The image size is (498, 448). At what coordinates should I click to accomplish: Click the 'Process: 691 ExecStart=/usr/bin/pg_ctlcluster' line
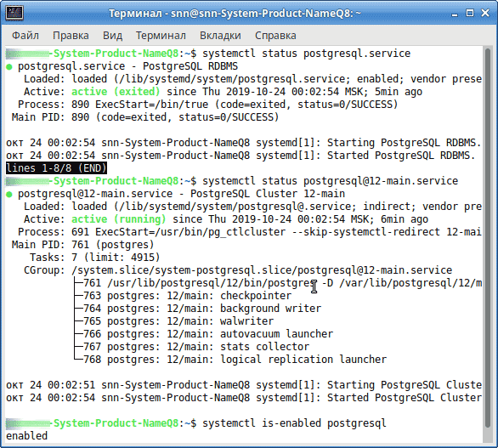pyautogui.click(x=250, y=232)
